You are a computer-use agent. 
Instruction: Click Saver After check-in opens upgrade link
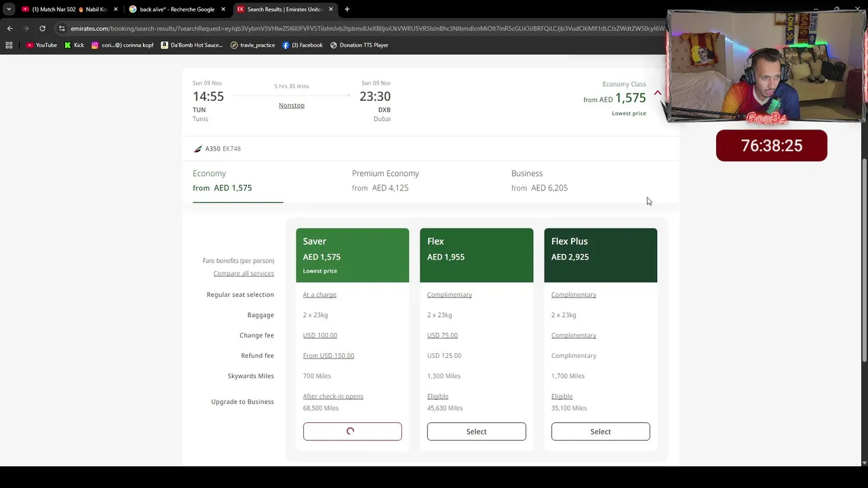(333, 396)
